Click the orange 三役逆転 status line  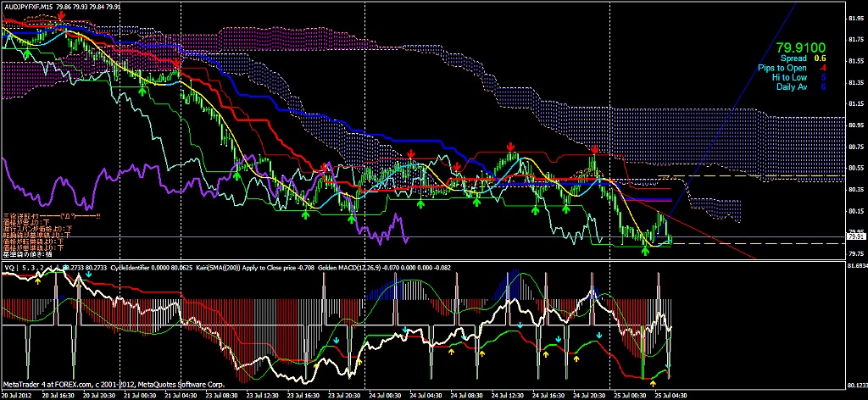coord(52,216)
